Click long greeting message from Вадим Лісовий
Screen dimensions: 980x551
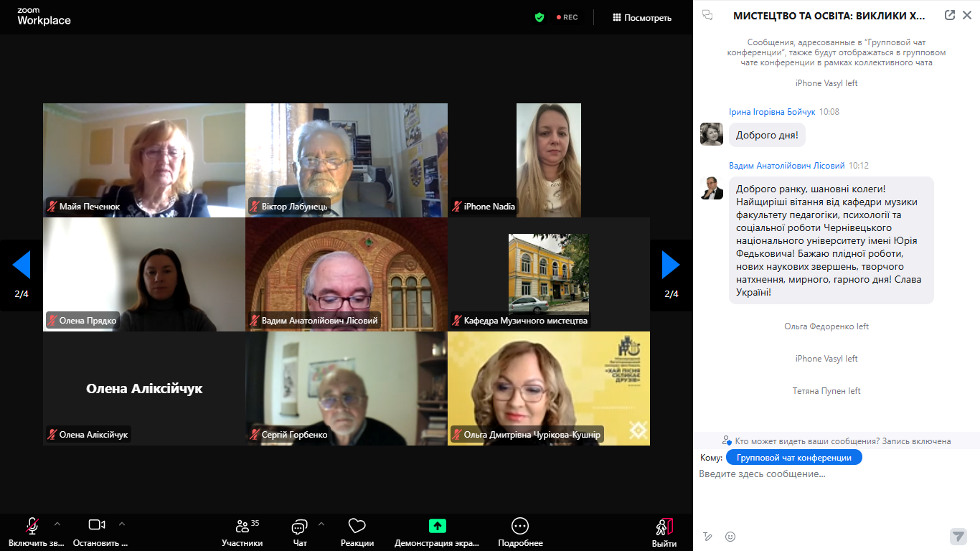[831, 240]
